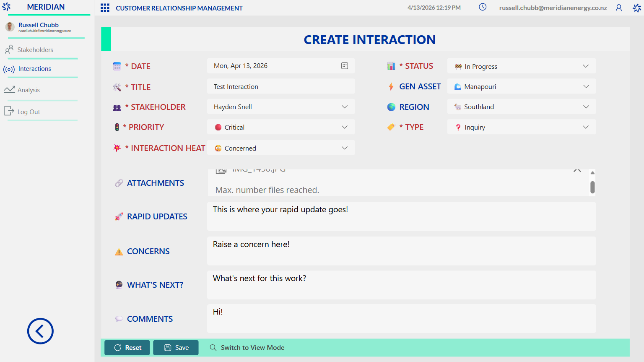Image resolution: width=644 pixels, height=362 pixels.
Task: Click the CREATE INTERACTION heading text
Action: [x=370, y=40]
